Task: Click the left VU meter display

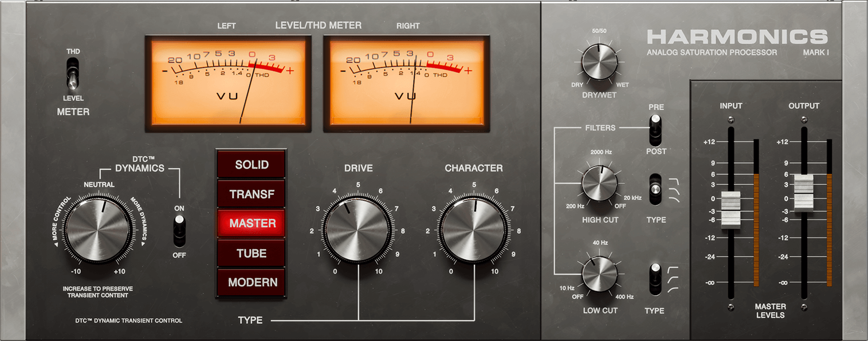Action: coord(228,84)
